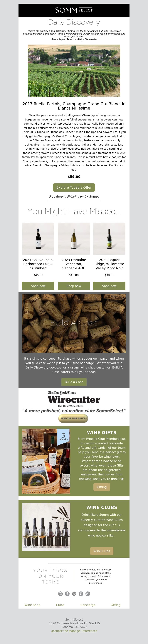Image resolution: width=148 pixels, height=644 pixels.
Task: Click the vineyard landscape photo
Action: click(x=74, y=71)
